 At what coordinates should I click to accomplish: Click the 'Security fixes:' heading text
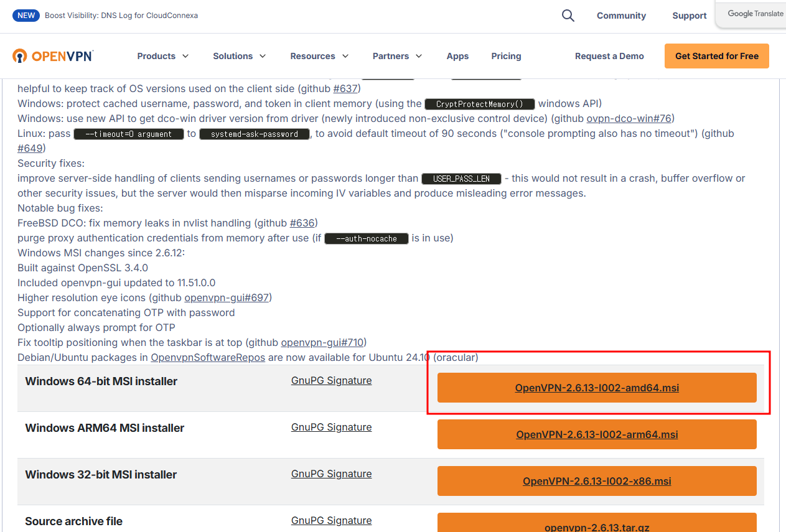click(51, 163)
